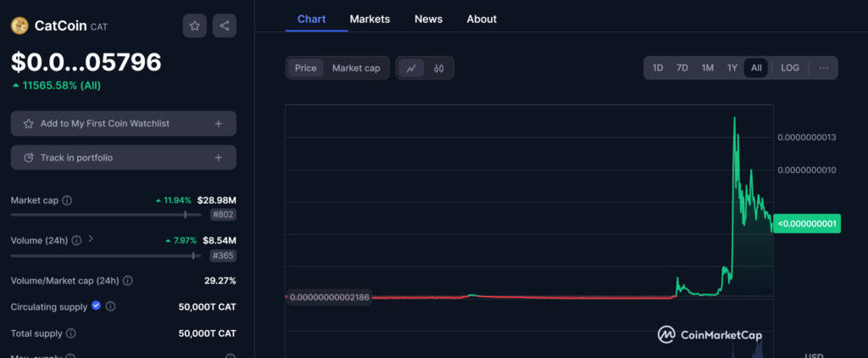Click Volume/Market cap info icon
Screen dimensions: 868x358
[x=128, y=281]
